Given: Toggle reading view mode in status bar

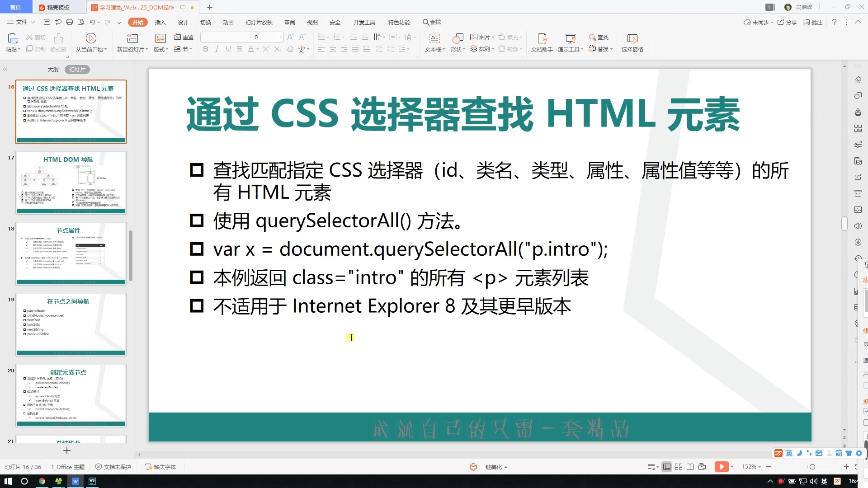Looking at the screenshot, I should [690, 467].
